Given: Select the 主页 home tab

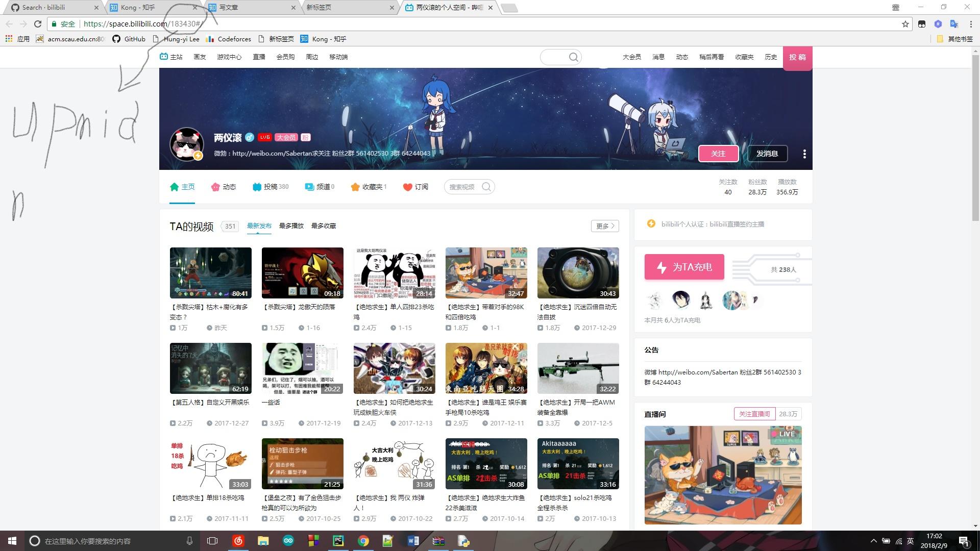Looking at the screenshot, I should (x=182, y=187).
